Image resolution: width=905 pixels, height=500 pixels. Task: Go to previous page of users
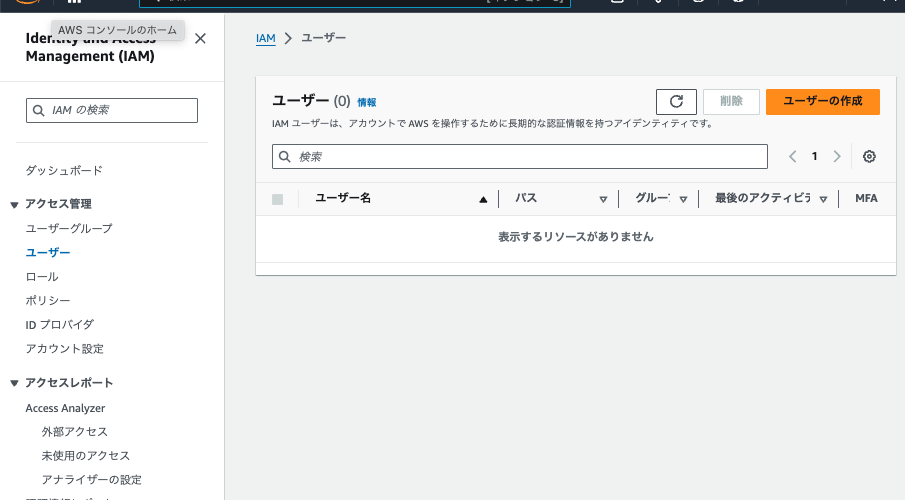(x=792, y=156)
